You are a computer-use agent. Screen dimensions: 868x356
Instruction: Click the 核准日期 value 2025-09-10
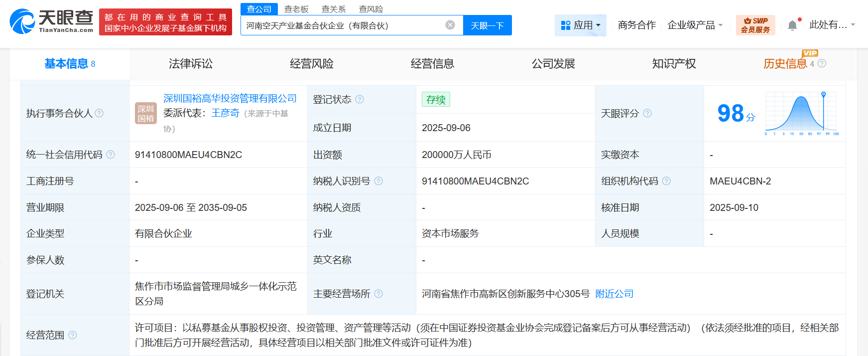click(x=734, y=207)
